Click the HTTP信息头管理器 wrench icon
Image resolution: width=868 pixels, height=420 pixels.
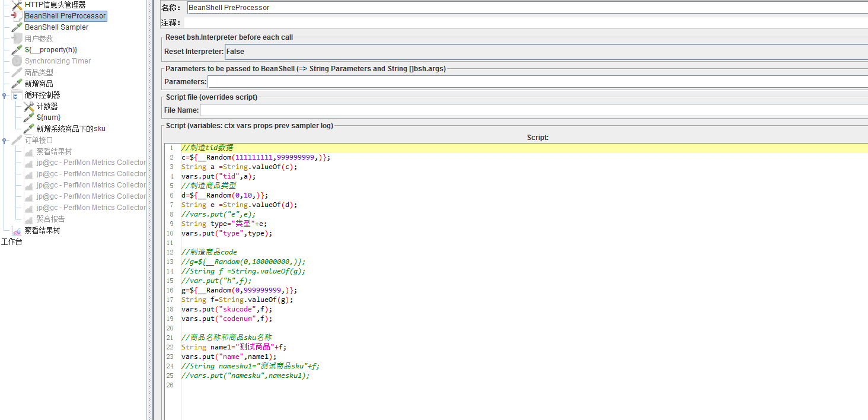pyautogui.click(x=17, y=5)
